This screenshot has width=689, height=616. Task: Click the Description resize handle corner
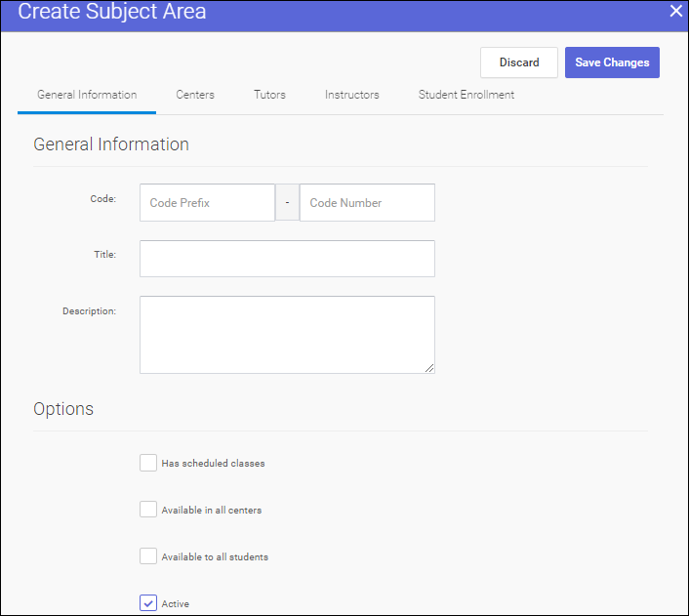[429, 367]
